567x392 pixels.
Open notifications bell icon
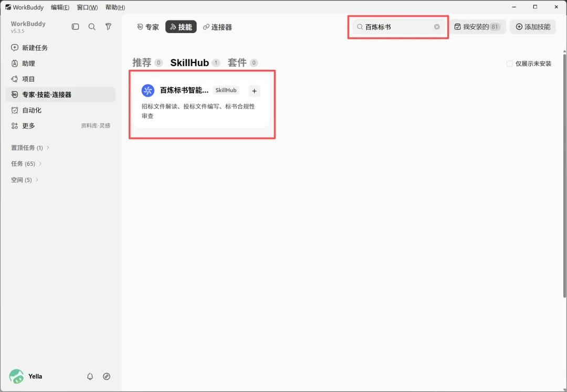90,376
